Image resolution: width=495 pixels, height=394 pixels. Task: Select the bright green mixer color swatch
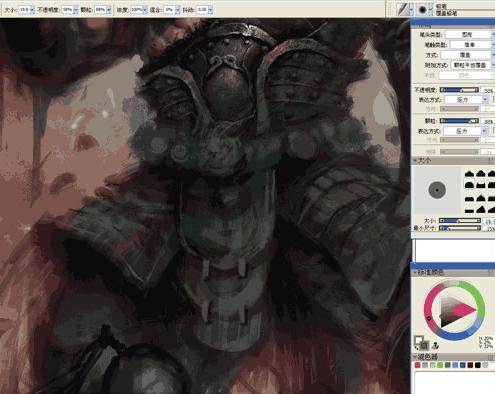click(x=440, y=365)
